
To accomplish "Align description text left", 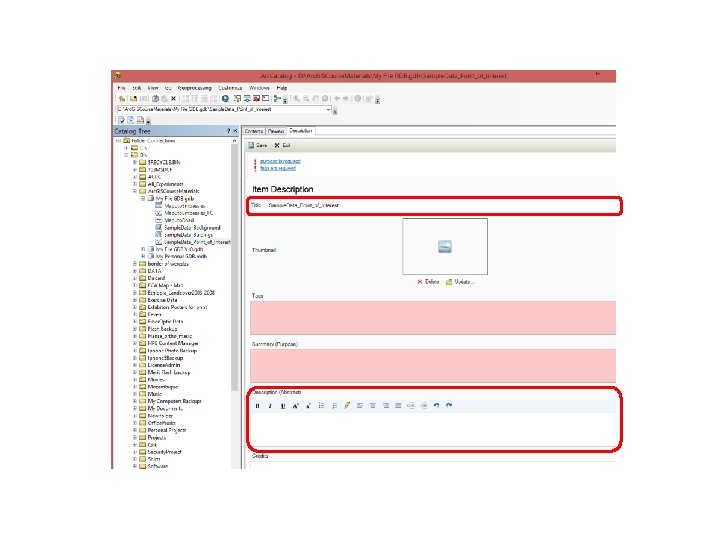I will point(360,406).
